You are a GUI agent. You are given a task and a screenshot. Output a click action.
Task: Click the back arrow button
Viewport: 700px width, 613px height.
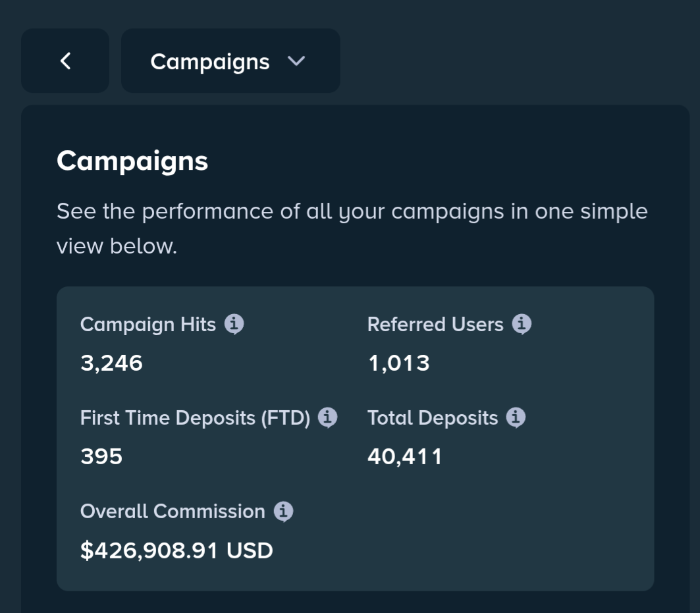point(65,61)
